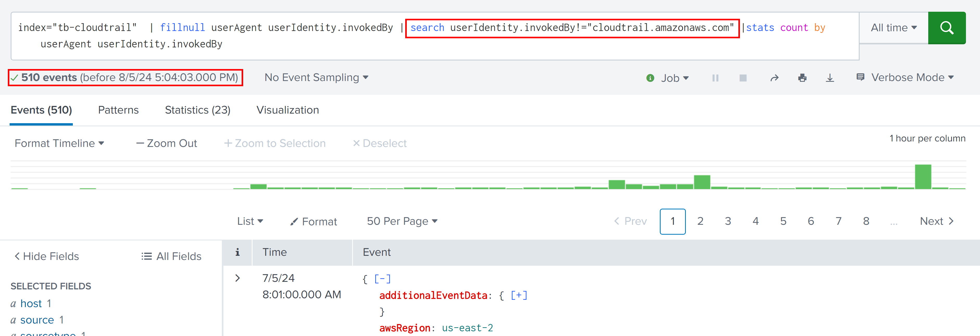Click the share job arrow icon

click(x=774, y=78)
